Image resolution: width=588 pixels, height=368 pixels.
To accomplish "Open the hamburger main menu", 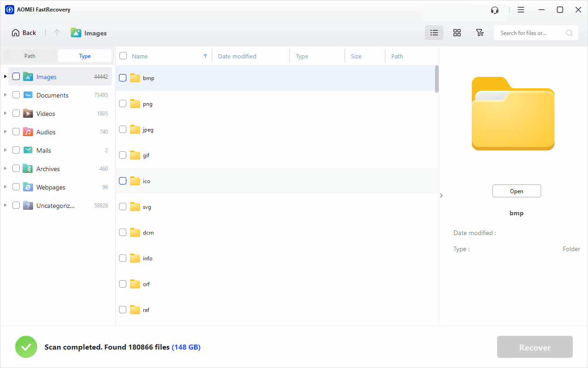I will coord(521,10).
